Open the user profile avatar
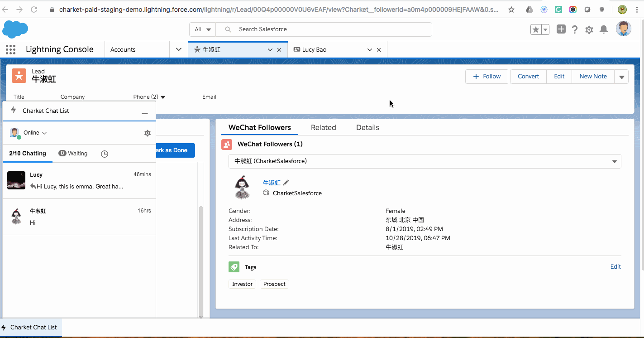This screenshot has width=644, height=338. tap(624, 29)
